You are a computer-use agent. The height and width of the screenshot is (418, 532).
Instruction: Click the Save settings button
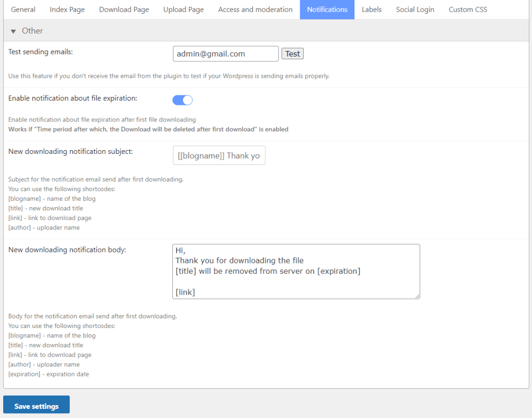coord(36,406)
